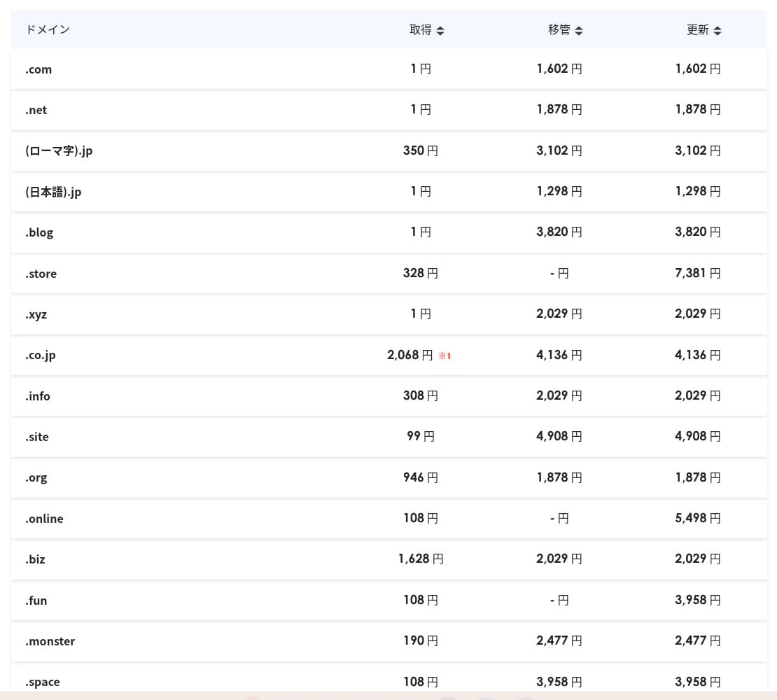Click the .site domain name
This screenshot has height=700, width=777.
(x=37, y=437)
